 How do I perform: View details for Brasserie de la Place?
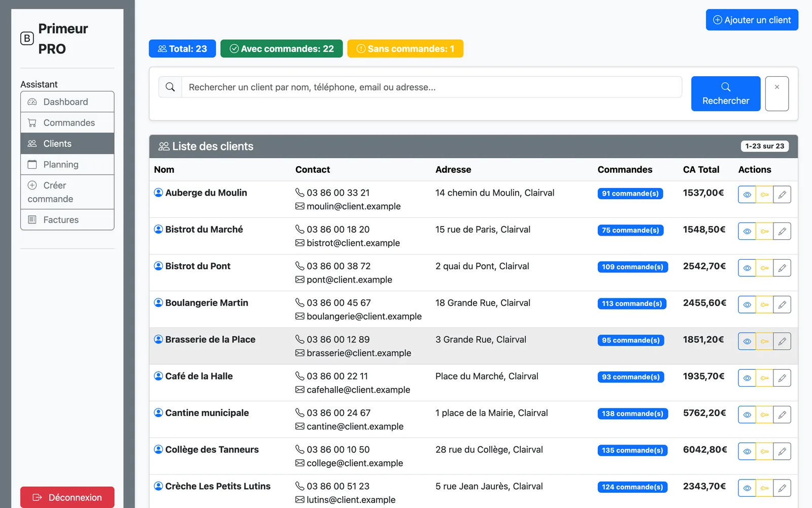[747, 341]
